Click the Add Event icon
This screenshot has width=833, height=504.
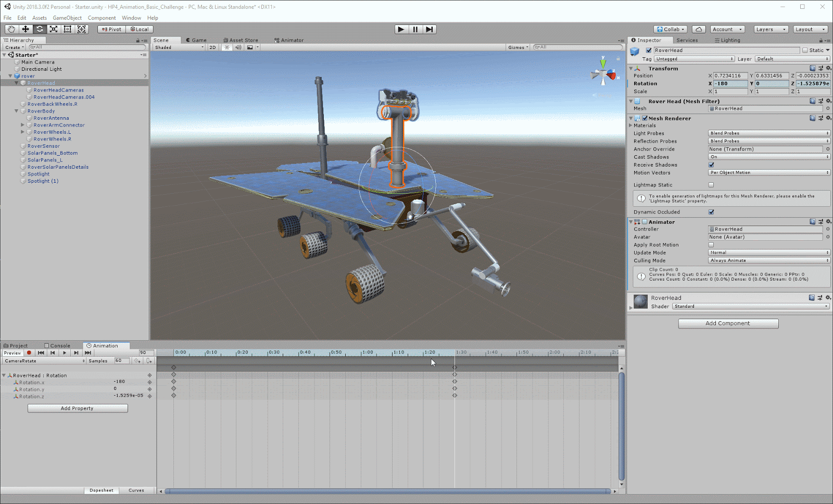pyautogui.click(x=149, y=361)
